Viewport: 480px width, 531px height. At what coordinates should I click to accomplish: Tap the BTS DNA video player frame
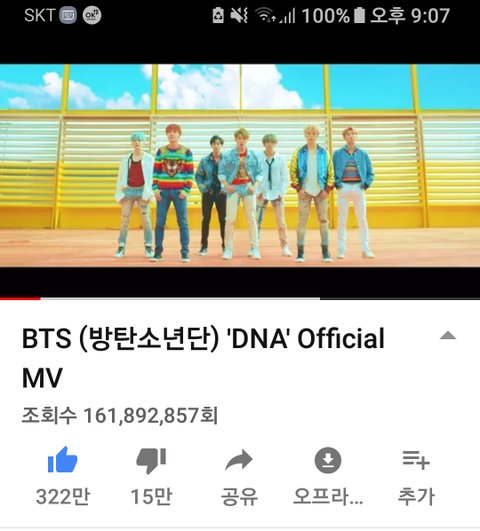pos(240,166)
